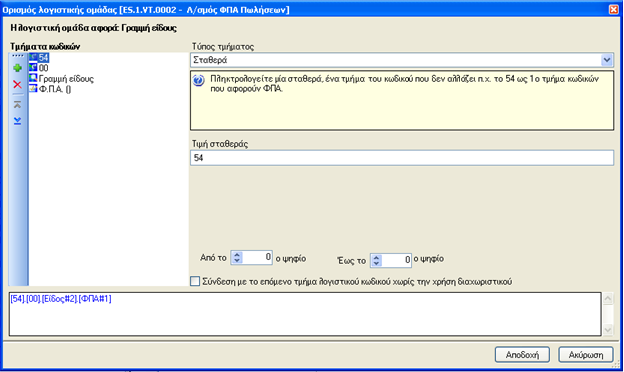Select the 54 segment in the list
Image resolution: width=624 pixels, height=372 pixels.
click(43, 58)
